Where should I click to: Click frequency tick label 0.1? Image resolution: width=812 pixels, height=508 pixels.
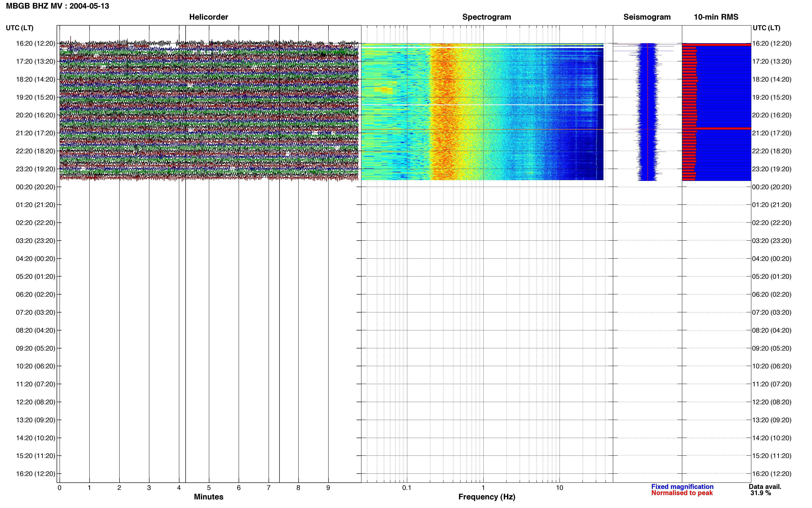(407, 487)
